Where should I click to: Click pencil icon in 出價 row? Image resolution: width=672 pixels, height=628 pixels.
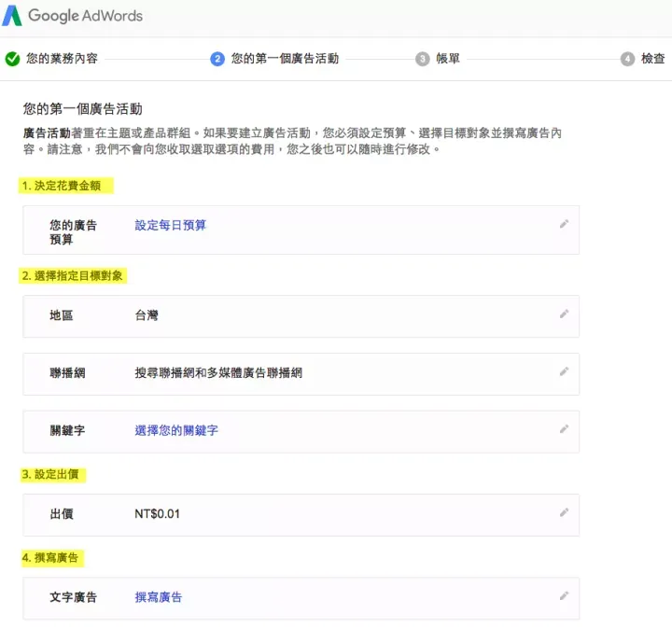pos(564,512)
